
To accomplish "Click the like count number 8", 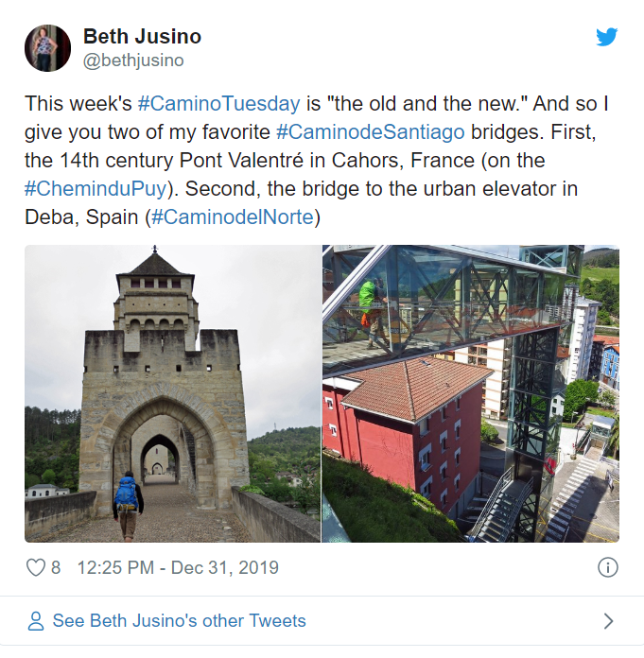I will 56,567.
